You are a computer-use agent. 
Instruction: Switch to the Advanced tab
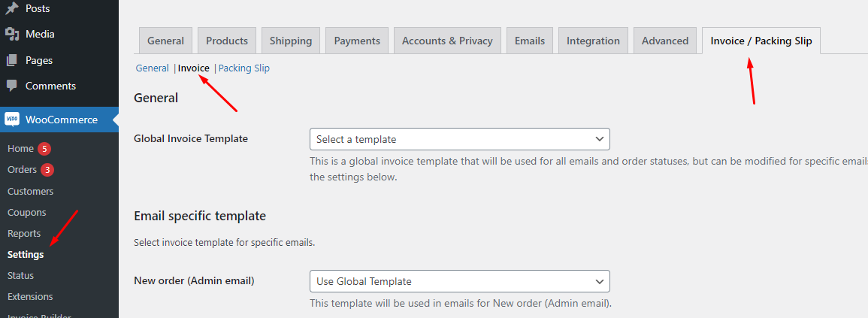tap(665, 41)
